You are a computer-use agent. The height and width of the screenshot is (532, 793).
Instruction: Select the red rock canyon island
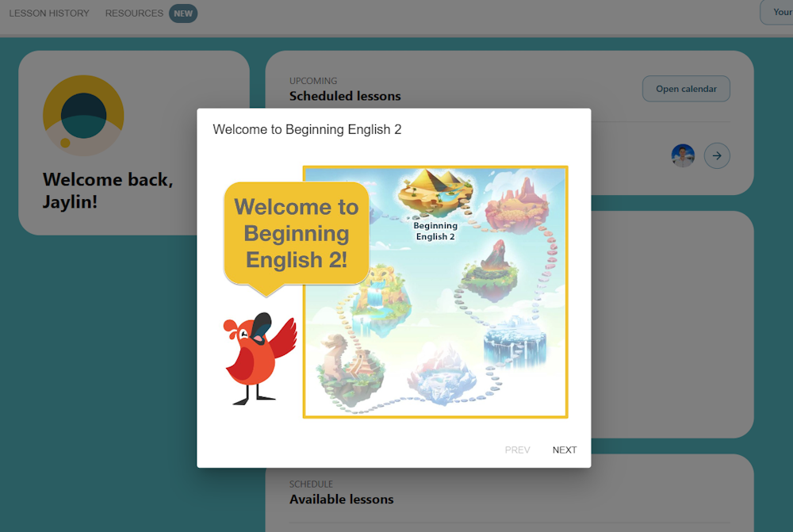516,204
